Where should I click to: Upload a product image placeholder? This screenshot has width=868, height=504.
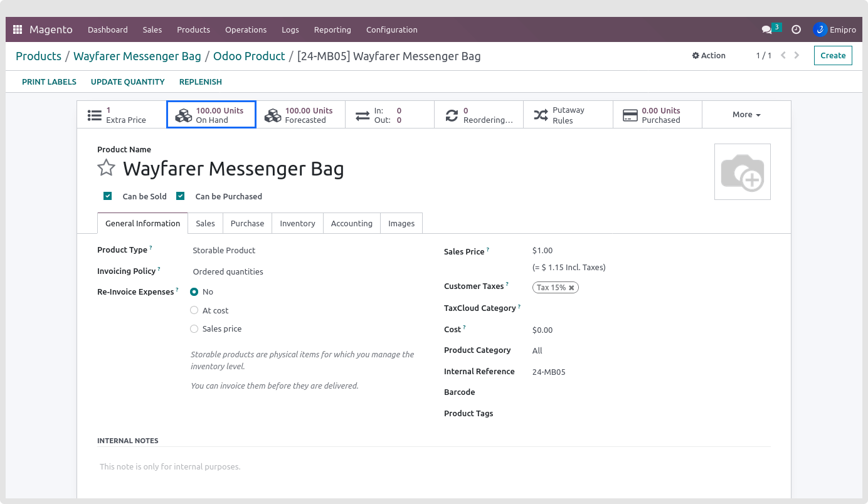[x=742, y=172]
